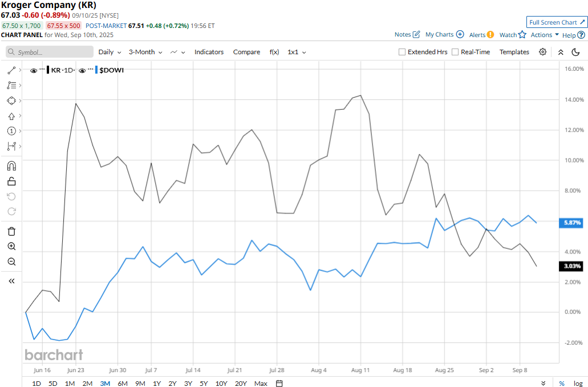This screenshot has width=588, height=387.
Task: Toggle magnet snap mode
Action: point(11,166)
